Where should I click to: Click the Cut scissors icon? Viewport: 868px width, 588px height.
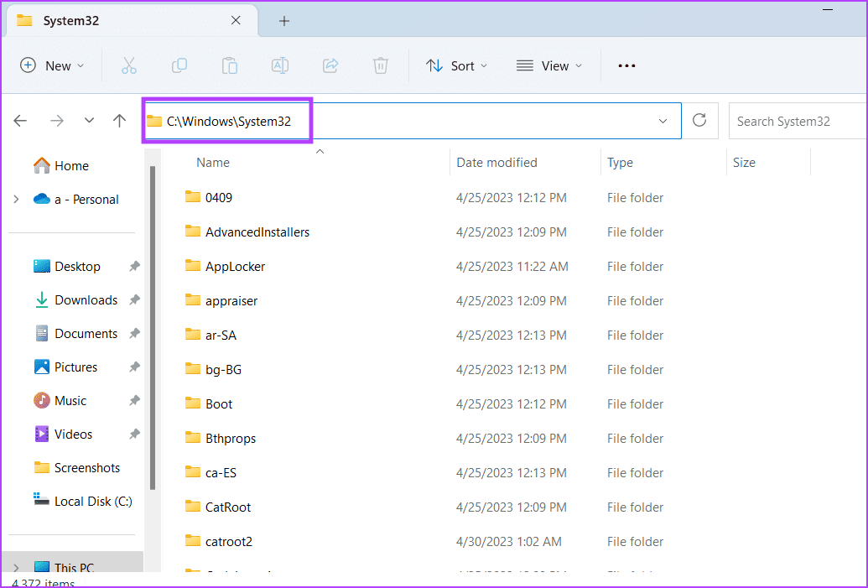(x=129, y=65)
